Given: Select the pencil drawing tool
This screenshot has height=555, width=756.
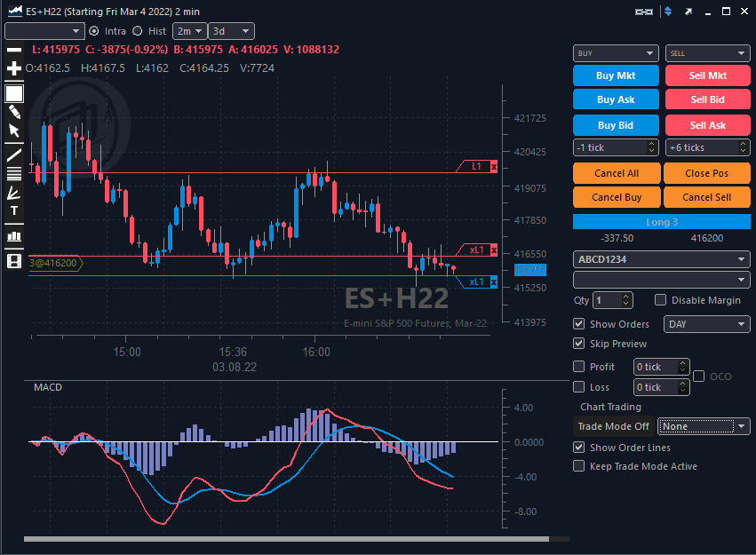Looking at the screenshot, I should [14, 112].
